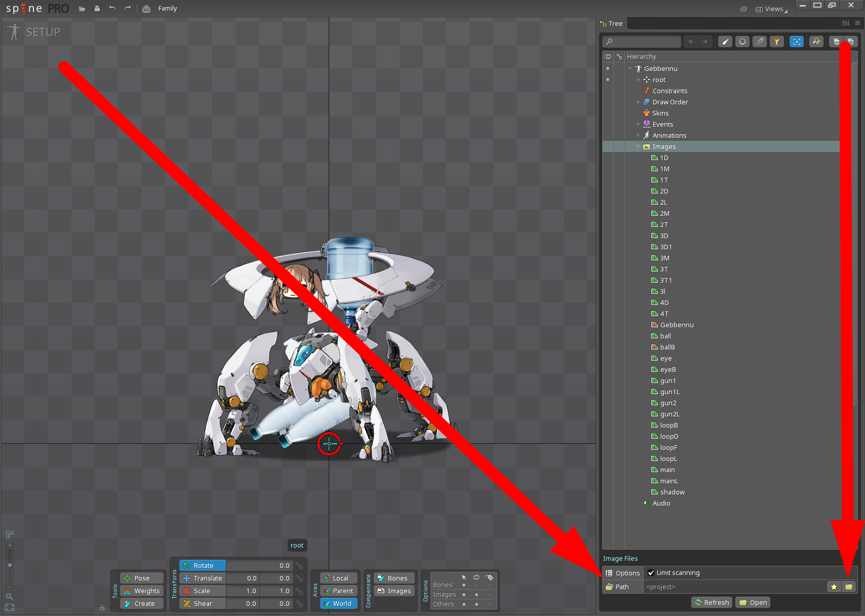
Task: Toggle Others selectable option dot
Action: pos(464,604)
